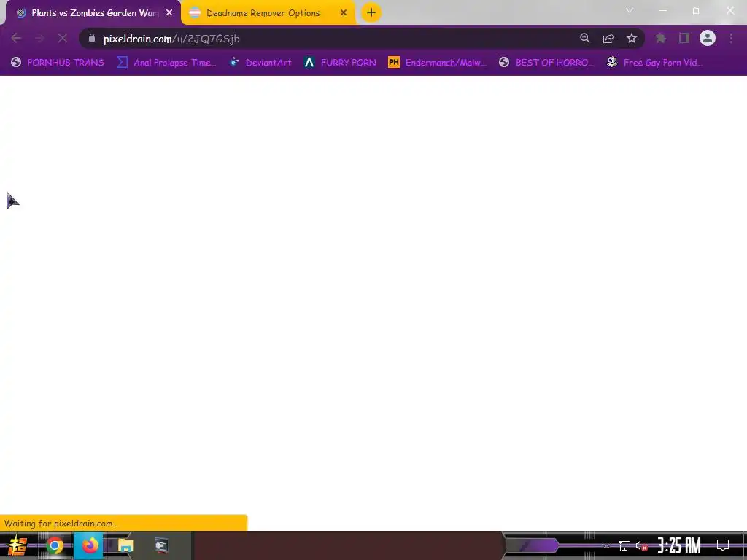The image size is (747, 560).
Task: Open Chrome three-dot menu
Action: coord(731,38)
